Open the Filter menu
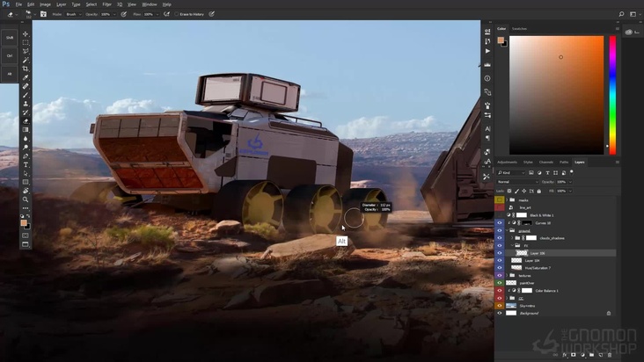Viewport: 644px width, 362px height. click(x=106, y=4)
